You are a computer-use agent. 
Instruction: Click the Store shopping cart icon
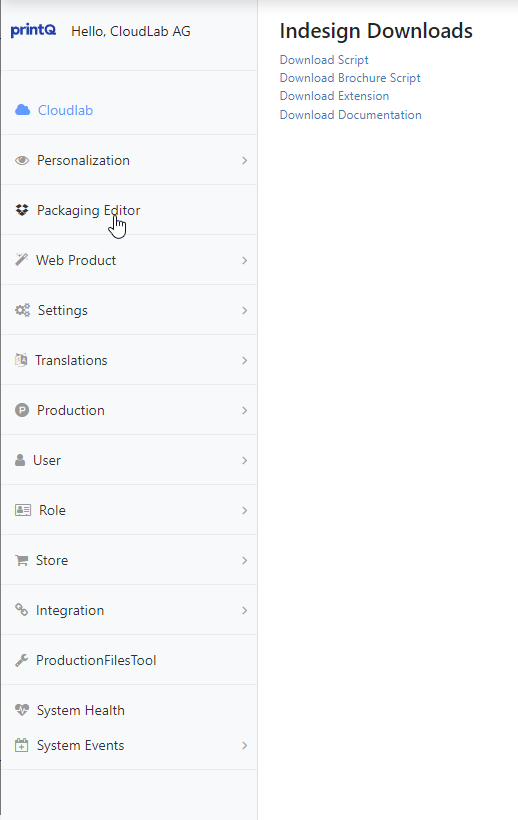point(21,560)
